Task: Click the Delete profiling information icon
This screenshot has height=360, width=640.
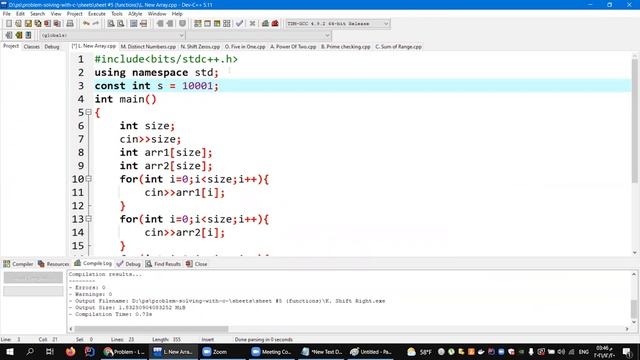Action: click(x=275, y=24)
